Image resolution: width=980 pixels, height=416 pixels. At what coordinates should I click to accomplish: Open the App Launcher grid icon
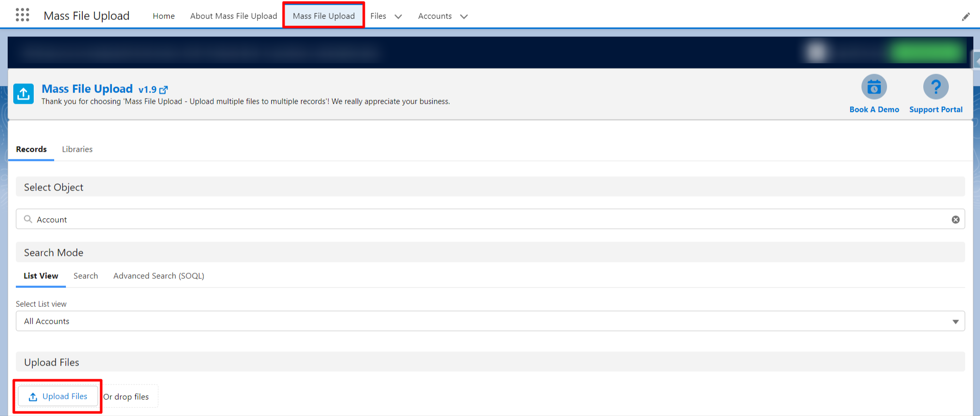(22, 15)
